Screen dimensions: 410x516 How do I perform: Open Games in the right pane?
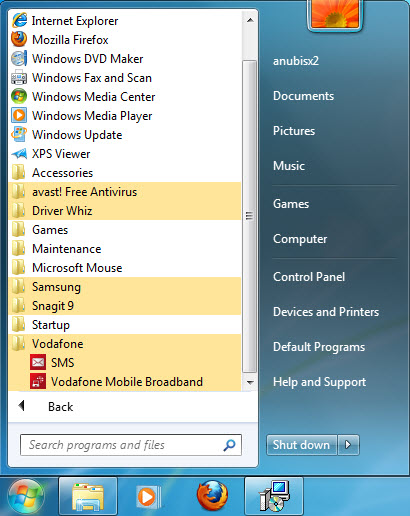coord(291,204)
